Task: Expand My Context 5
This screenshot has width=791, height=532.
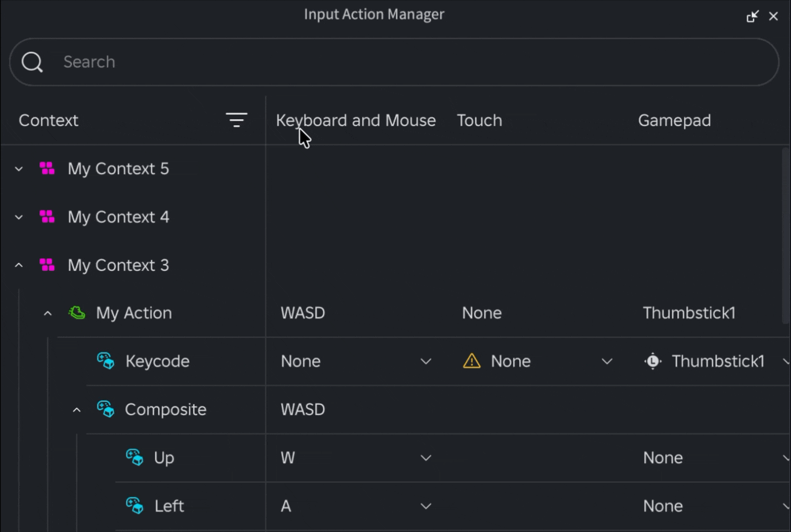Action: 19,169
